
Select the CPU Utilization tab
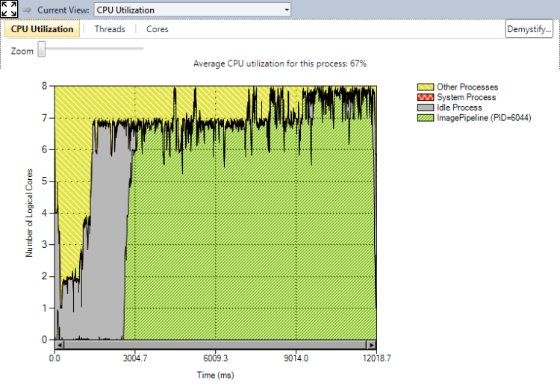tap(42, 29)
